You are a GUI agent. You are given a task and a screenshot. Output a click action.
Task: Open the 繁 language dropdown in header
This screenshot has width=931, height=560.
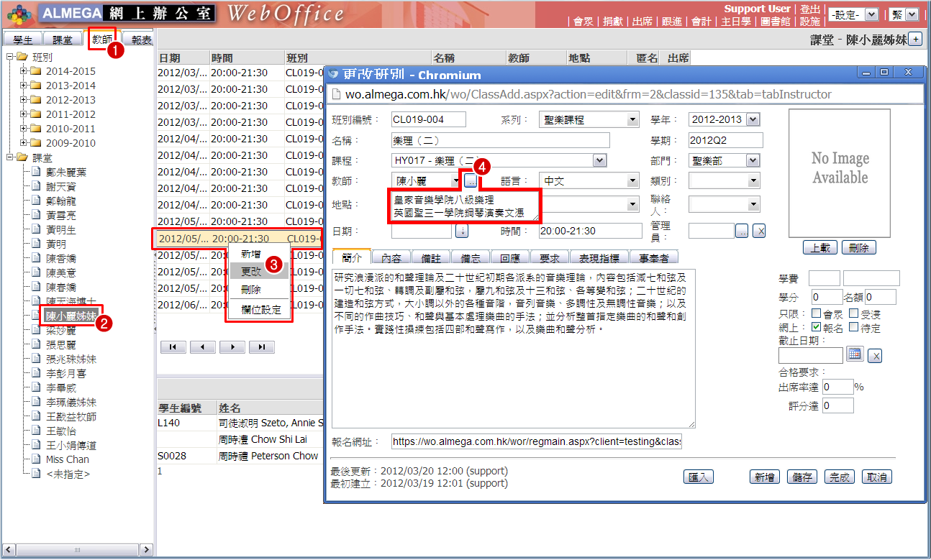pyautogui.click(x=904, y=14)
